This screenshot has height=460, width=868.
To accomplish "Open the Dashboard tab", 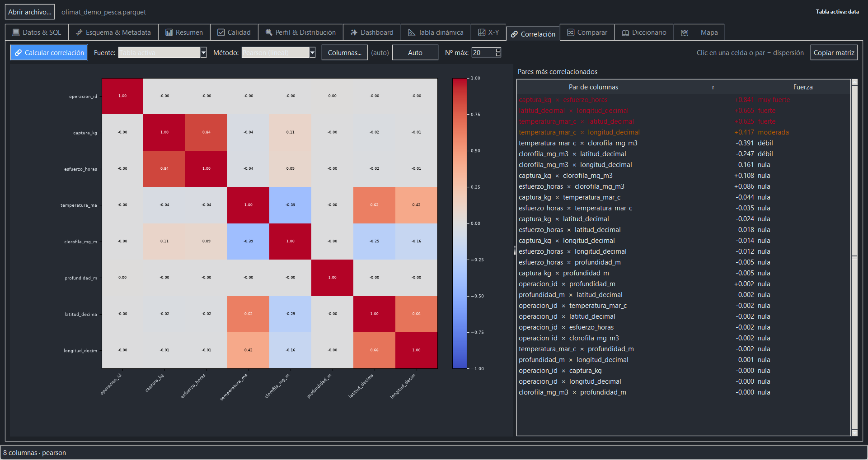I will pyautogui.click(x=372, y=33).
